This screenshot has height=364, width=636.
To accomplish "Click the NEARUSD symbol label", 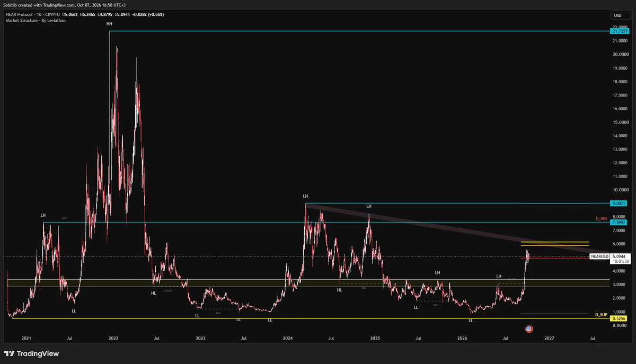I will pos(599,256).
